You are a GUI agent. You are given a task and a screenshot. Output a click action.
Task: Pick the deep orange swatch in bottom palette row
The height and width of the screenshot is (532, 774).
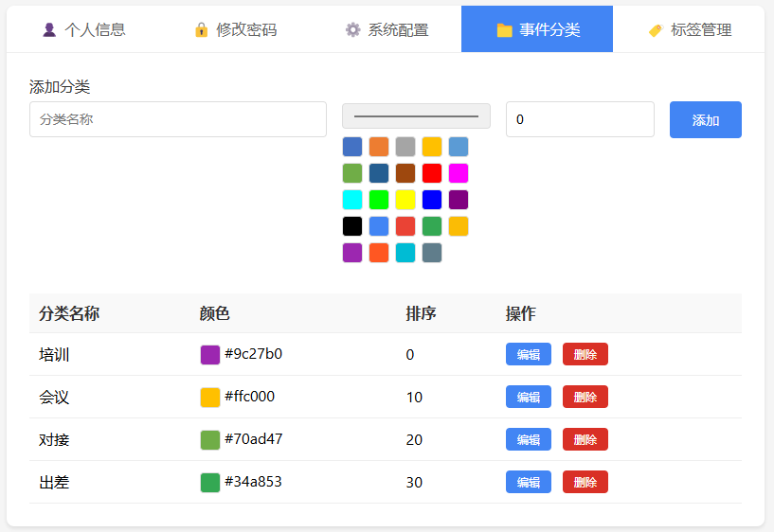pos(379,253)
